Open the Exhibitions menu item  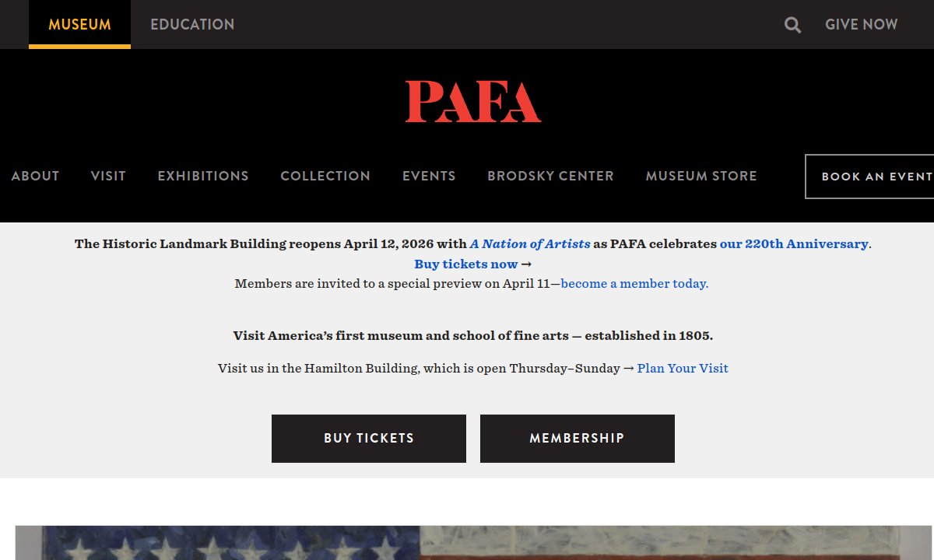[x=203, y=176]
